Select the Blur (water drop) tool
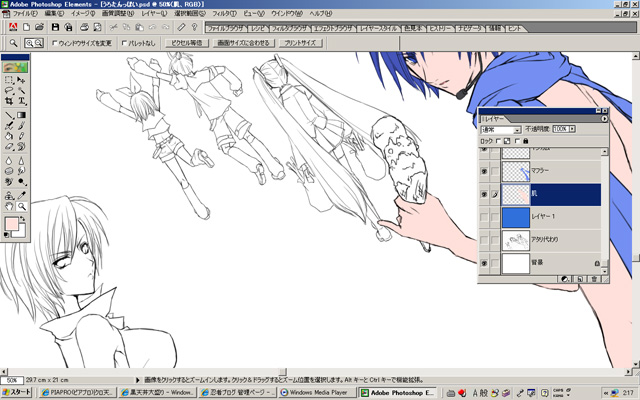 tap(9, 161)
